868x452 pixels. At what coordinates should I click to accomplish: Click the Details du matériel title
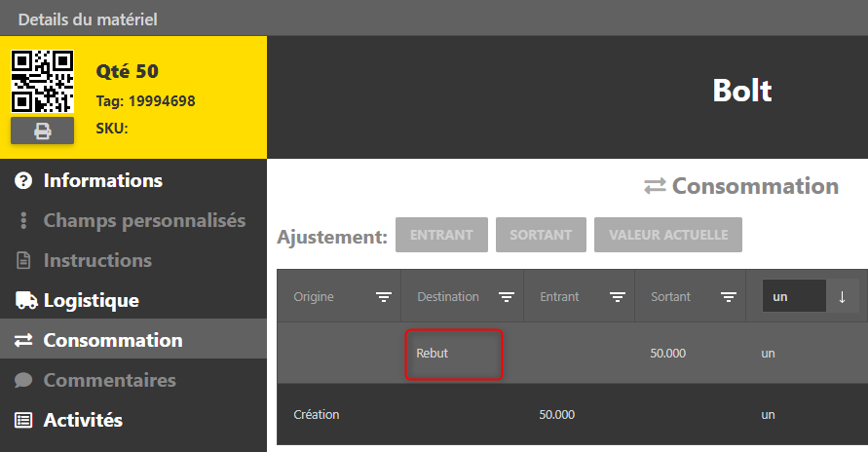pyautogui.click(x=88, y=19)
